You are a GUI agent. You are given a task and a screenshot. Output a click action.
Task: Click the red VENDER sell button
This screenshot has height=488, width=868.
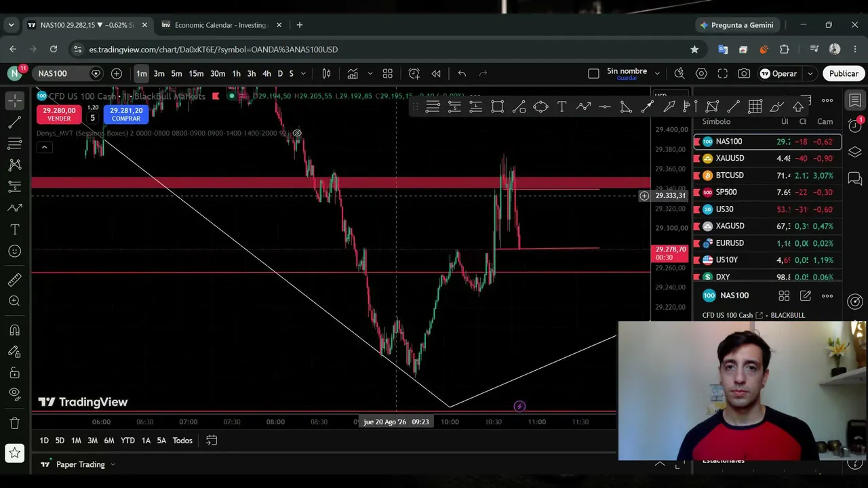(59, 114)
